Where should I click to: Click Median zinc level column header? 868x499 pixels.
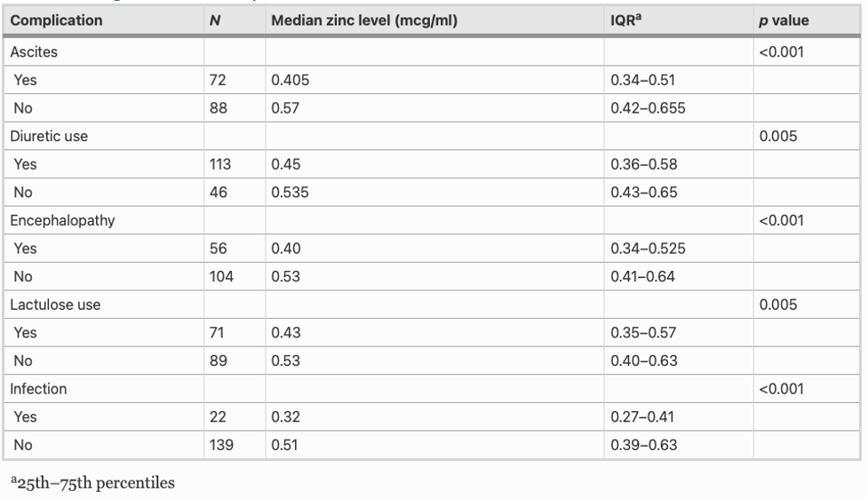(364, 20)
